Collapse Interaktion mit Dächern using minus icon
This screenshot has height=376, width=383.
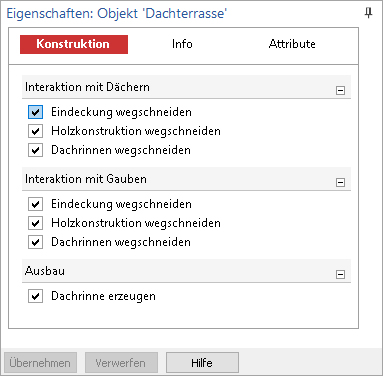[340, 90]
